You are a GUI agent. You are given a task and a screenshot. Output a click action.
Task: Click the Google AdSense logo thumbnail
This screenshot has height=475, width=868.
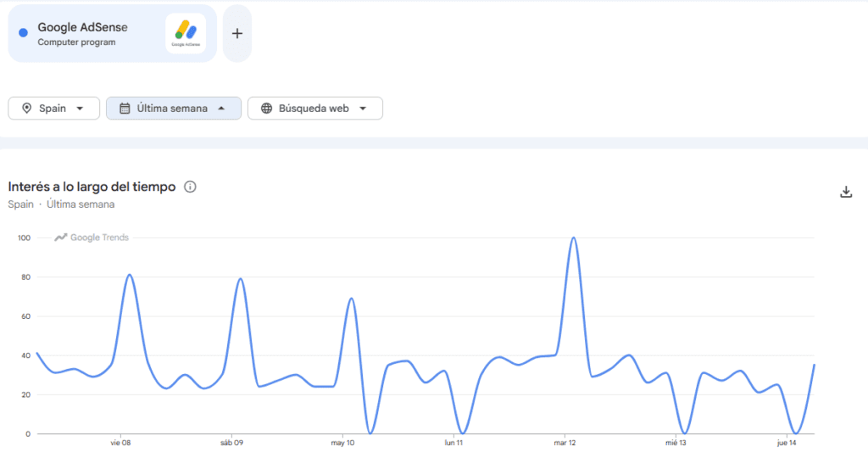click(186, 34)
